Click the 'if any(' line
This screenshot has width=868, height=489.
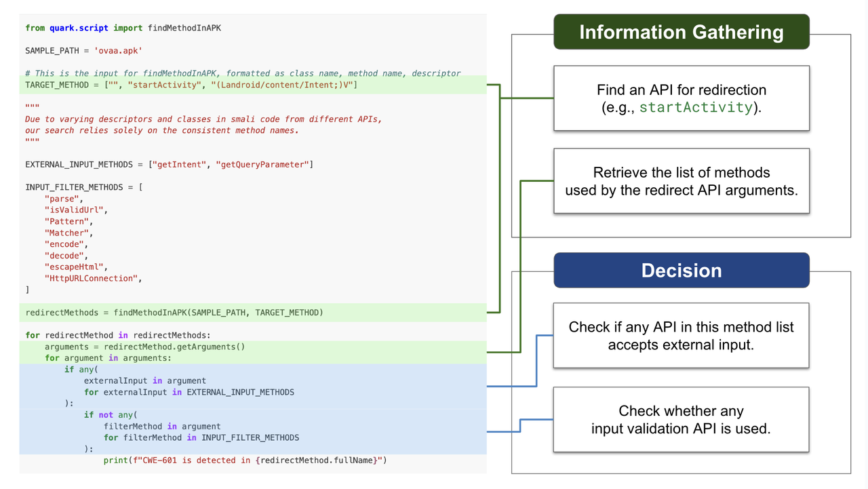81,370
